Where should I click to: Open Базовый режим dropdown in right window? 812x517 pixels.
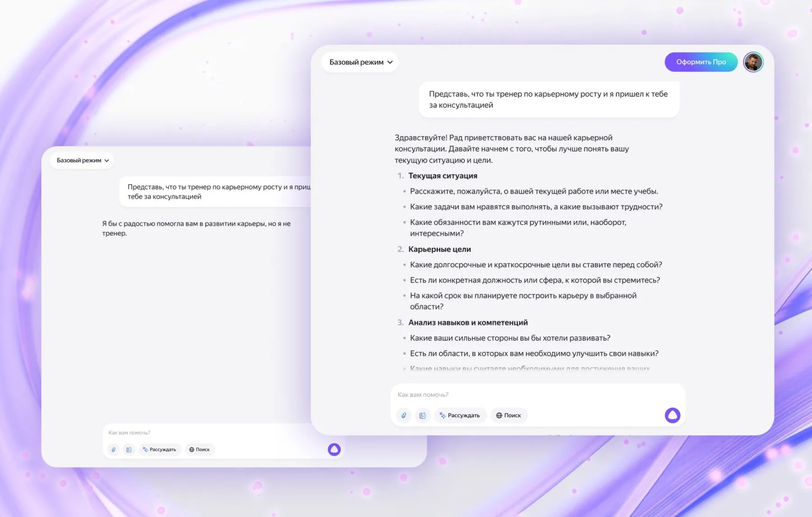tap(360, 62)
